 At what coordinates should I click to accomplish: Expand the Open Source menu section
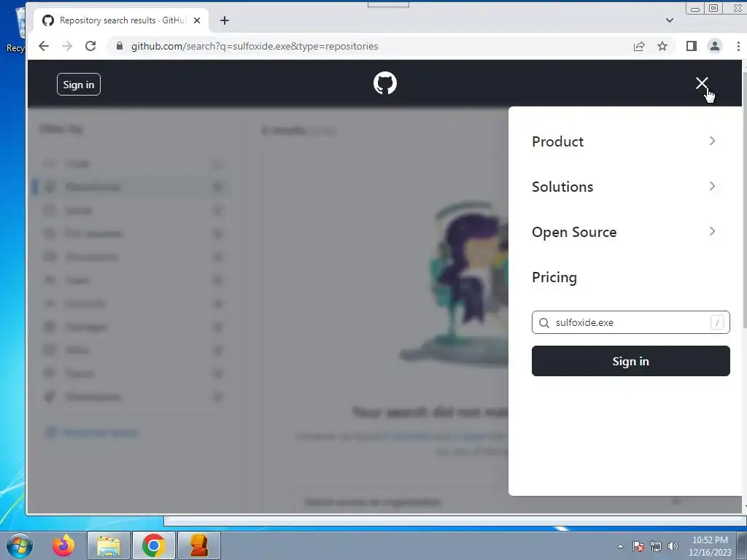(624, 232)
